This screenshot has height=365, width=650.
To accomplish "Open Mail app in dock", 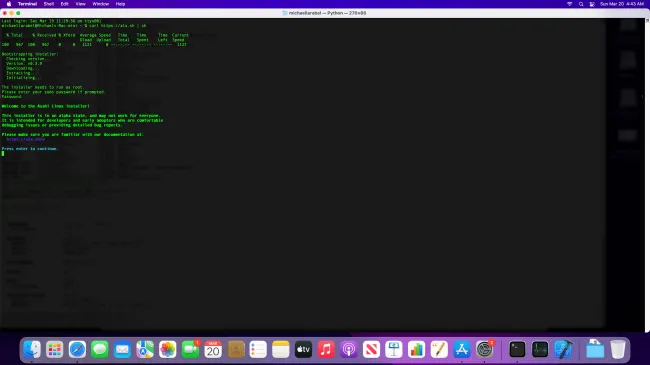I will click(x=122, y=349).
